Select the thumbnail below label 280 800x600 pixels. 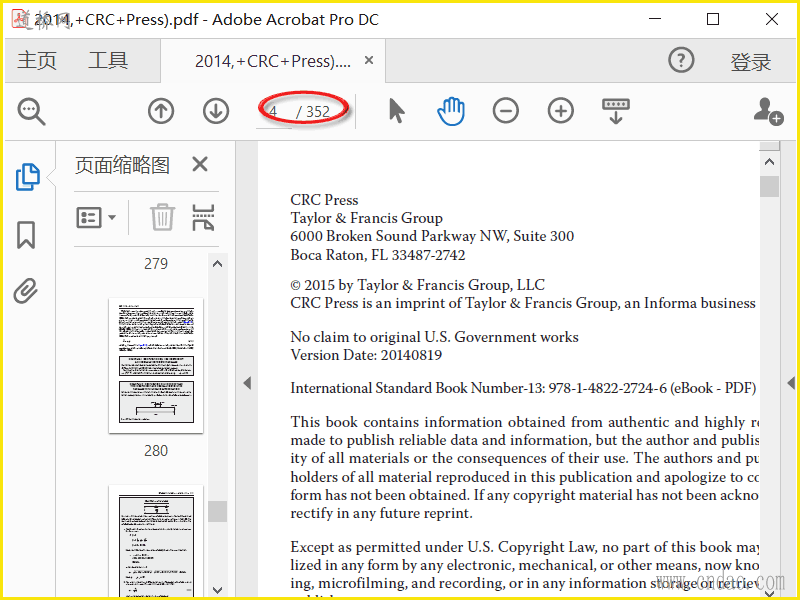[x=156, y=541]
